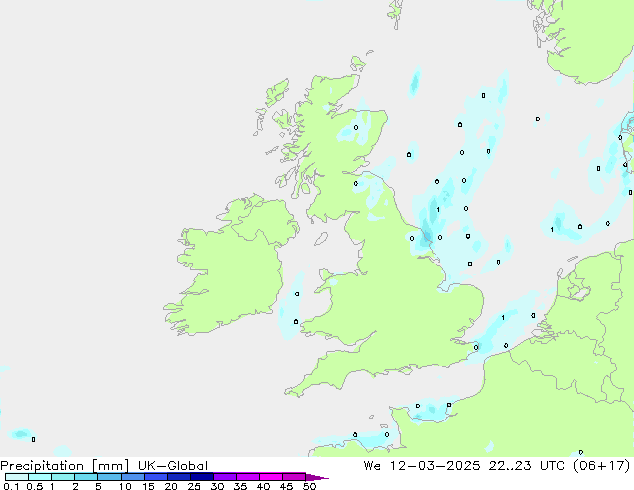The image size is (634, 490).
Task: Select the 35–40 mm legend color swatch
Action: coord(248,477)
